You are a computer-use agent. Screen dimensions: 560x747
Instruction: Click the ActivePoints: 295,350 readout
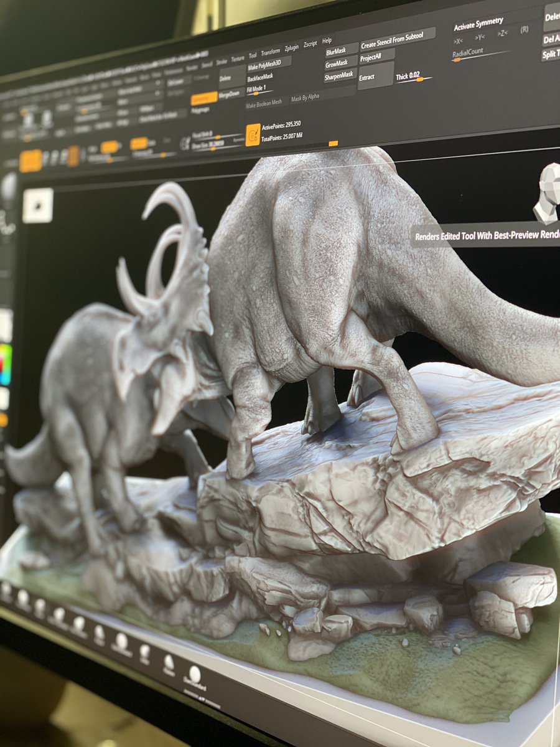click(x=282, y=126)
